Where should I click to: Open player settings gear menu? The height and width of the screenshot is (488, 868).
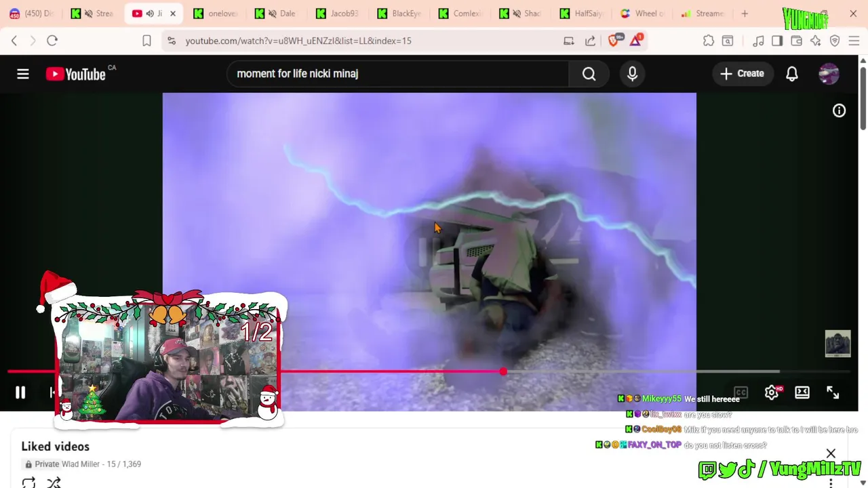click(772, 392)
